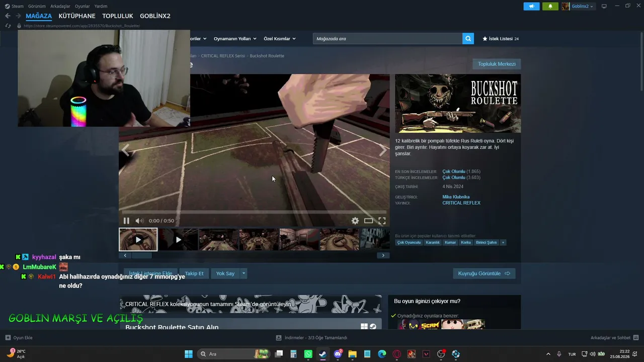Open the GOBLINX2 profile tab
Screen dimensions: 644x362
155,16
